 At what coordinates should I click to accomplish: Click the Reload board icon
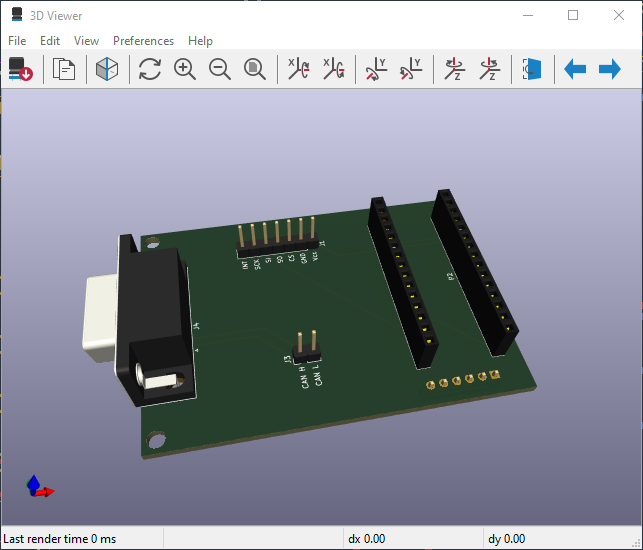click(21, 69)
